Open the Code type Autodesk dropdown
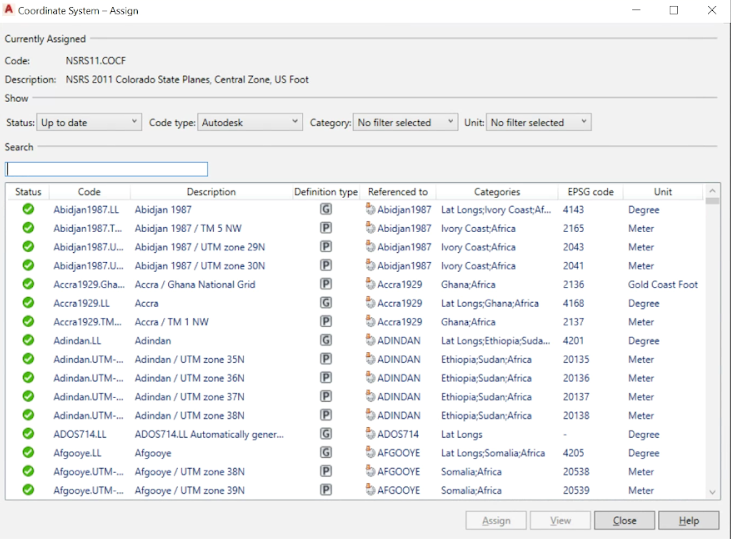This screenshot has height=539, width=731. pos(250,122)
